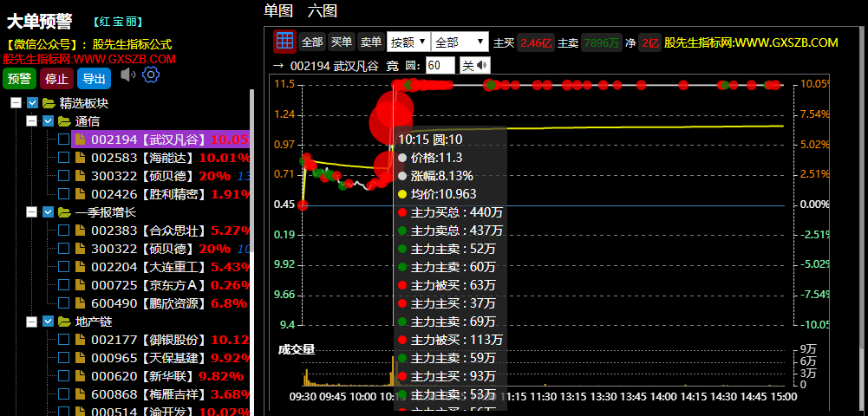Filter by 买单 orders
The image size is (868, 416).
(341, 42)
